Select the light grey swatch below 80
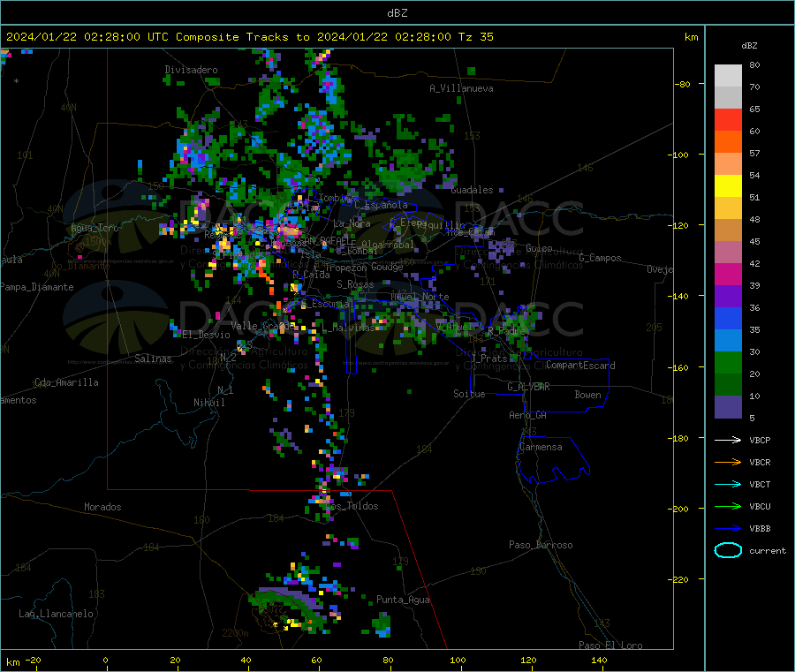This screenshot has height=672, width=795. pyautogui.click(x=728, y=76)
